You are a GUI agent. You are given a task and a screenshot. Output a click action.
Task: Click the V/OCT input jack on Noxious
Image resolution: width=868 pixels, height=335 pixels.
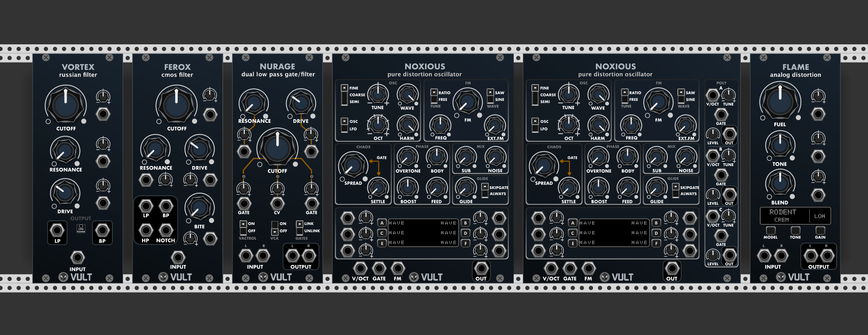[x=360, y=268]
